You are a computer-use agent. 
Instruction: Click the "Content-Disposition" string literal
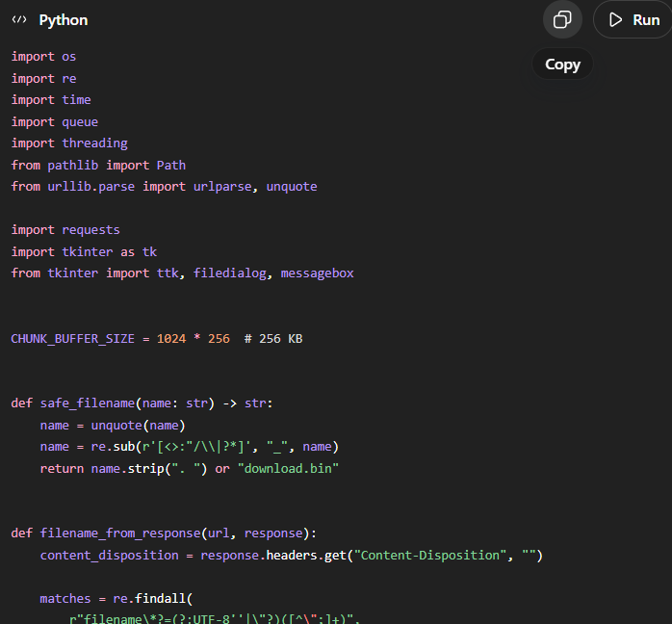pyautogui.click(x=429, y=555)
